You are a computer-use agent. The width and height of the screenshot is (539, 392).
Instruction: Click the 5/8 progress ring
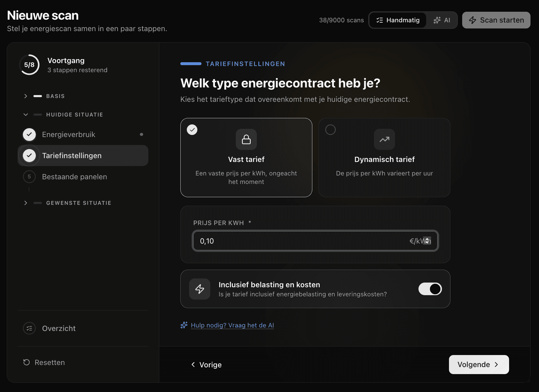pos(29,65)
